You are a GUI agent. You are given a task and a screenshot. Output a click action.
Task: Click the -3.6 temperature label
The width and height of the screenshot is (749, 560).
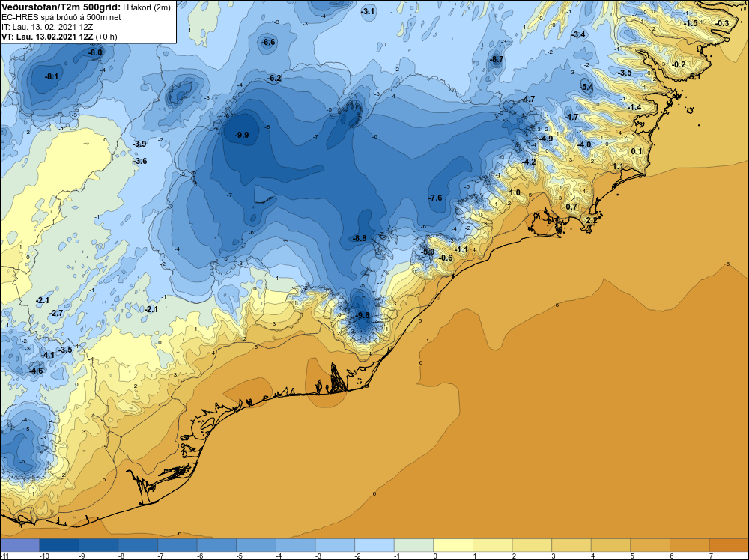click(x=140, y=161)
